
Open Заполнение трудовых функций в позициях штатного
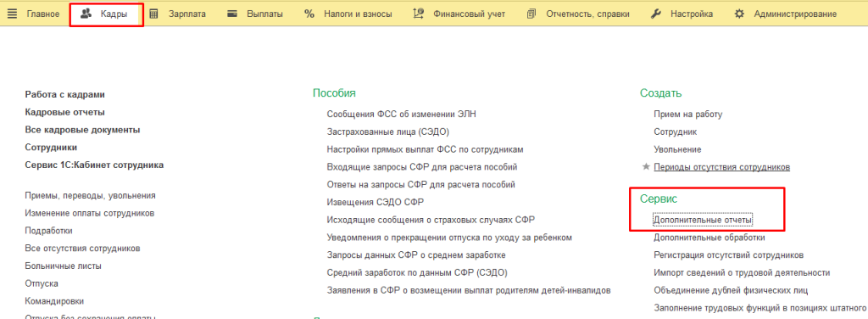(759, 308)
